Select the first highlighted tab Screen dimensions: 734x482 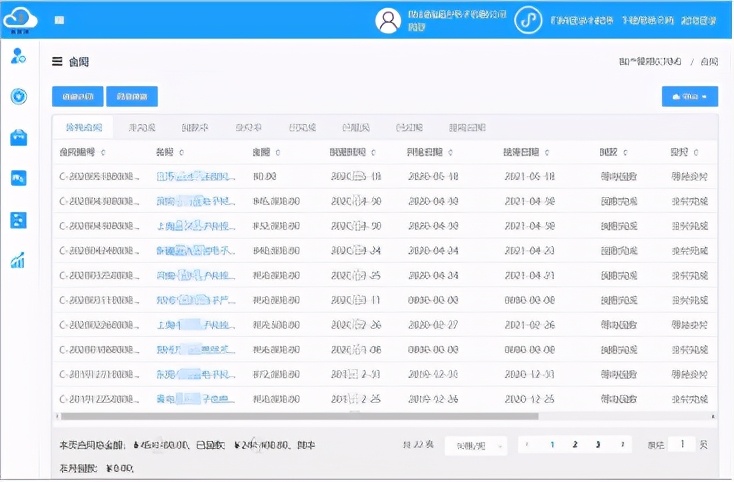tap(83, 127)
